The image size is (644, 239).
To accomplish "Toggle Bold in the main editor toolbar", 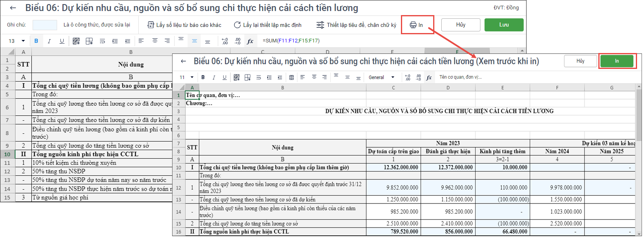I will [36, 41].
